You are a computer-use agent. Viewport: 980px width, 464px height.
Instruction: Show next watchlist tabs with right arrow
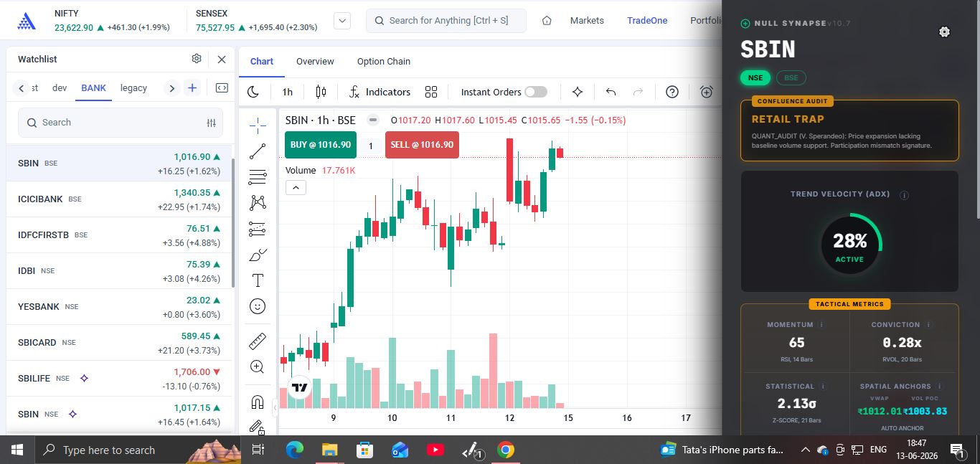(171, 88)
